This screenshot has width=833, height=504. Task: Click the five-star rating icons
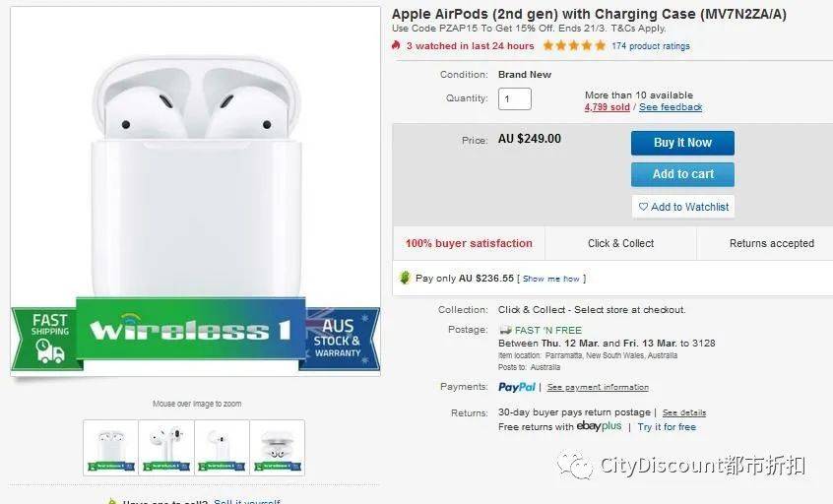(x=574, y=45)
